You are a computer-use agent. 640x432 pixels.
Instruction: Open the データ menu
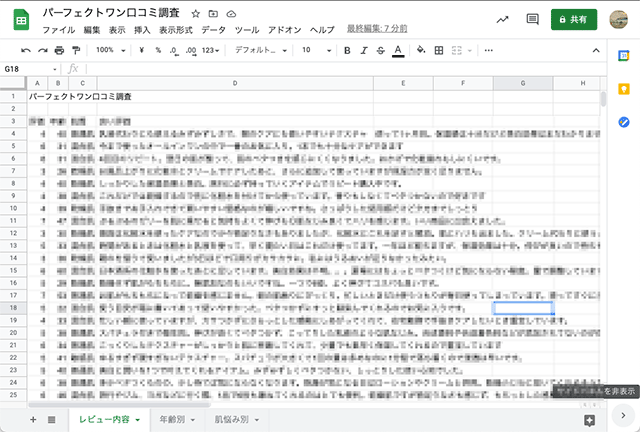click(x=213, y=30)
